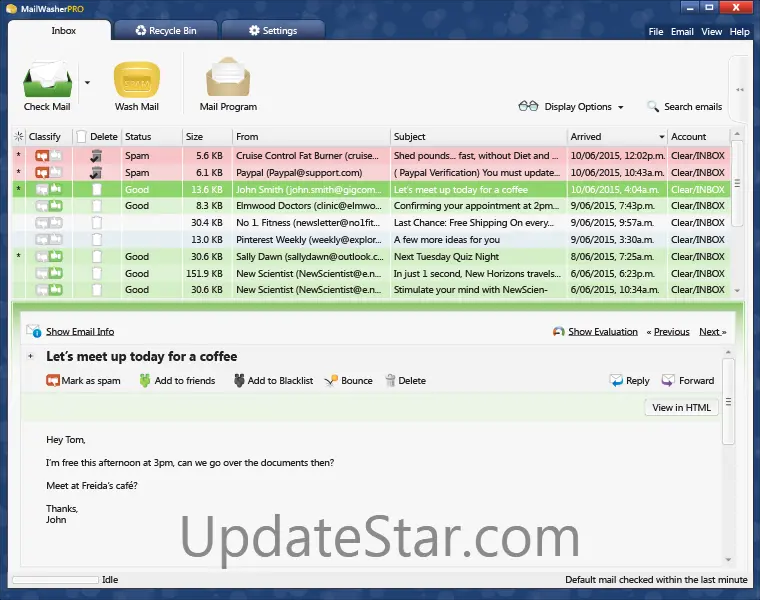Expand the Check Mail dropdown arrow
760x600 pixels.
click(x=87, y=83)
